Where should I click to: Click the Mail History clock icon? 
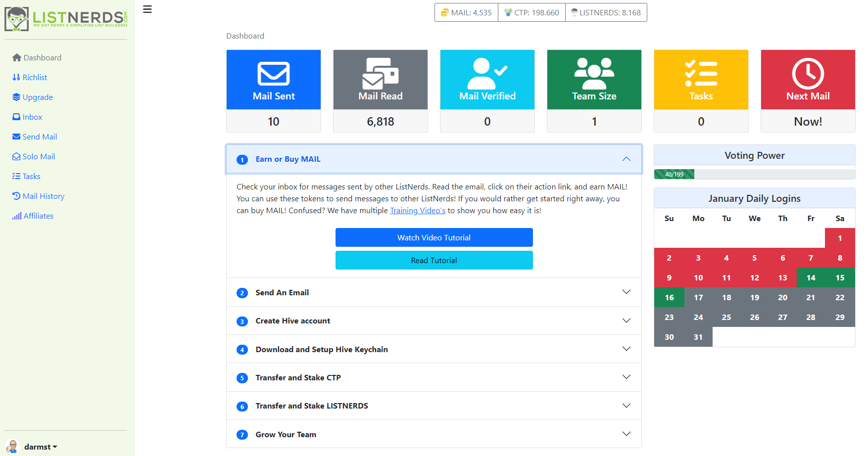coord(16,196)
